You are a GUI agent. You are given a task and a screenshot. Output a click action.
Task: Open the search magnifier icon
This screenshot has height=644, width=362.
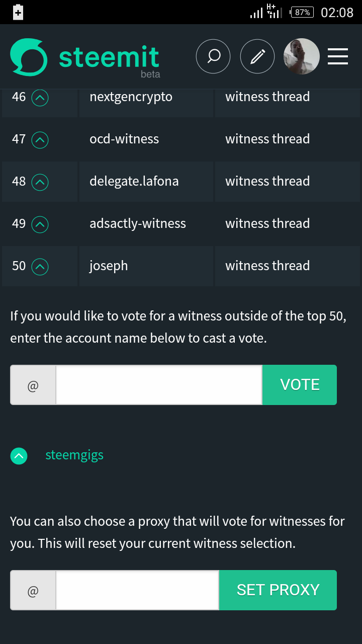pos(213,56)
